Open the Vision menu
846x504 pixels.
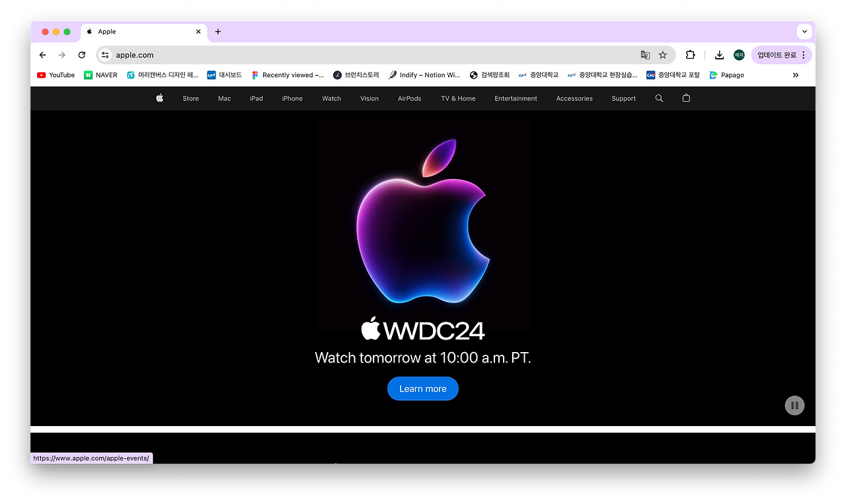tap(369, 98)
